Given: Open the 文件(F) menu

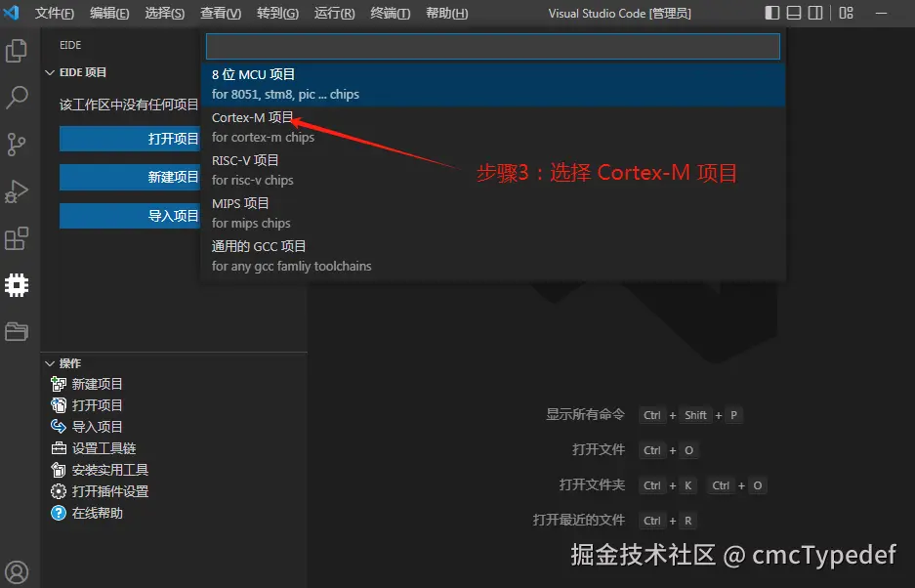Looking at the screenshot, I should pyautogui.click(x=55, y=13).
